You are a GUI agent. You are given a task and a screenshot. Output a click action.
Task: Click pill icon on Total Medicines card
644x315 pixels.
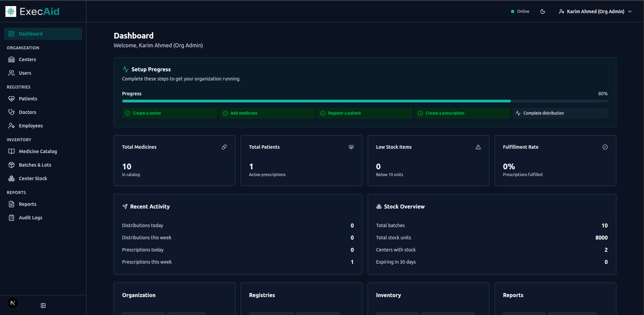[224, 147]
